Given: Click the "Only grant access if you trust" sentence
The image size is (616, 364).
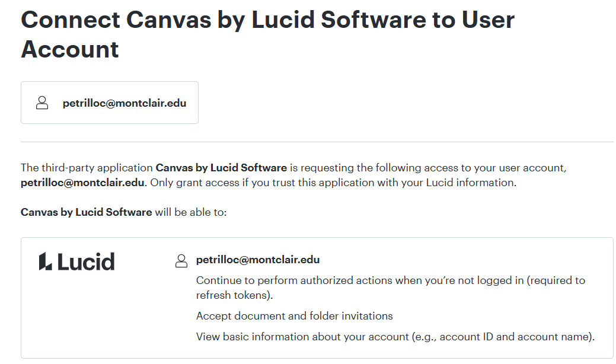Looking at the screenshot, I should 333,183.
